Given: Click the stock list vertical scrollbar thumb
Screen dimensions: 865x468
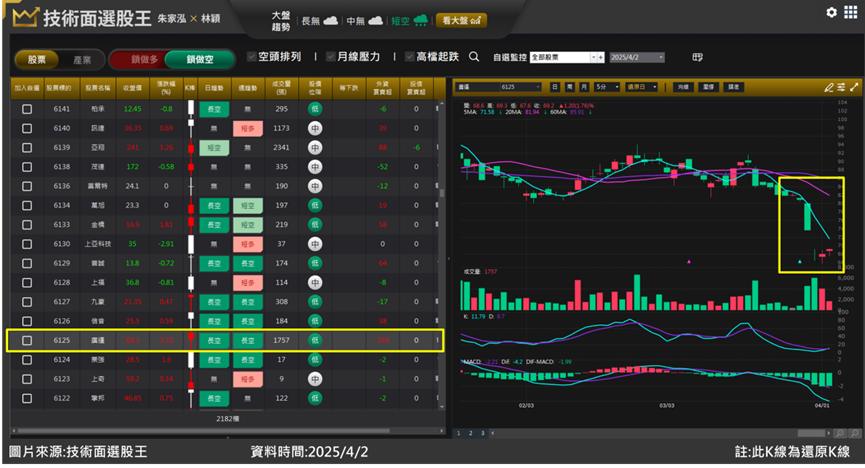Looking at the screenshot, I should coord(441,193).
